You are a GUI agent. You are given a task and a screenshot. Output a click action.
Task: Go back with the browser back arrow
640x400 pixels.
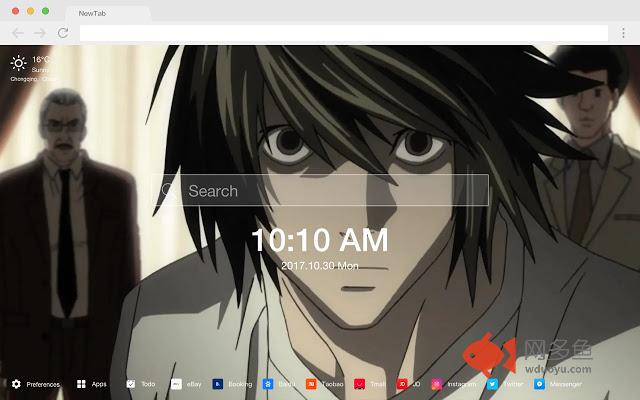click(x=18, y=33)
